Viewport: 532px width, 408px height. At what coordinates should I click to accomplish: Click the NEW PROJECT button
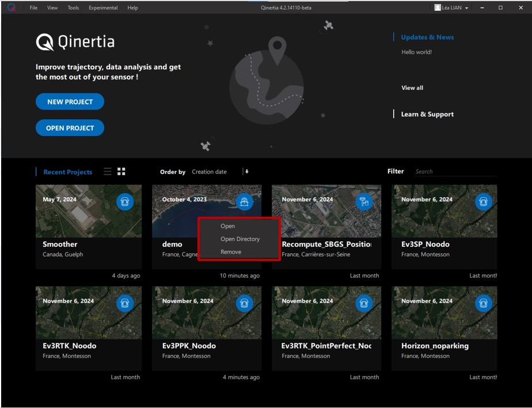click(x=70, y=101)
